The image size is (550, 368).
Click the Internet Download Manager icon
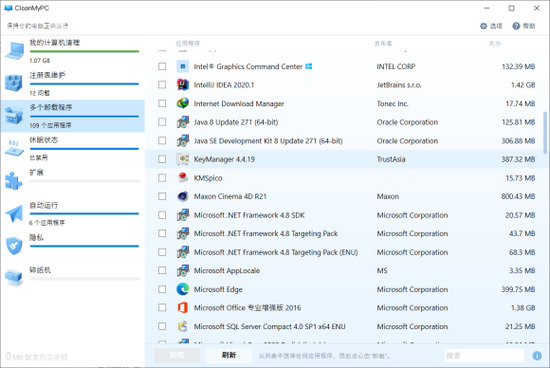tap(183, 103)
